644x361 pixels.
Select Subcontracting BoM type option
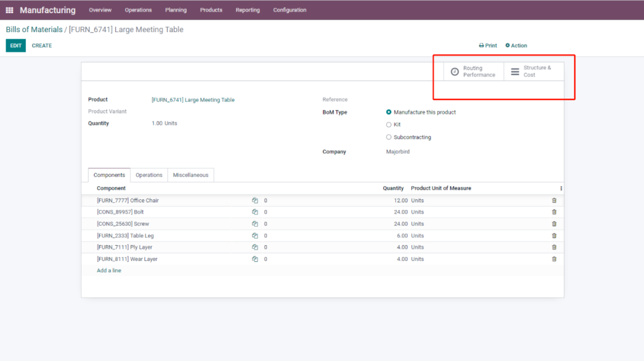(389, 137)
